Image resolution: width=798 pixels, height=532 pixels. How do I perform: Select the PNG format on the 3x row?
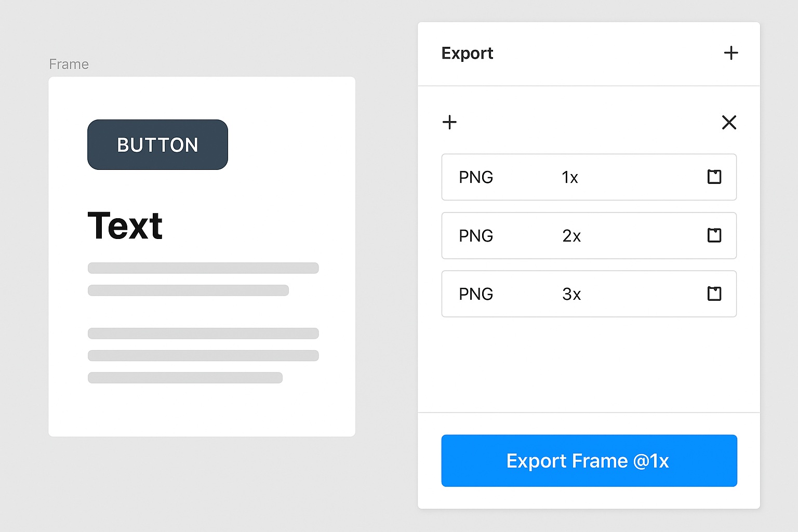click(x=476, y=294)
